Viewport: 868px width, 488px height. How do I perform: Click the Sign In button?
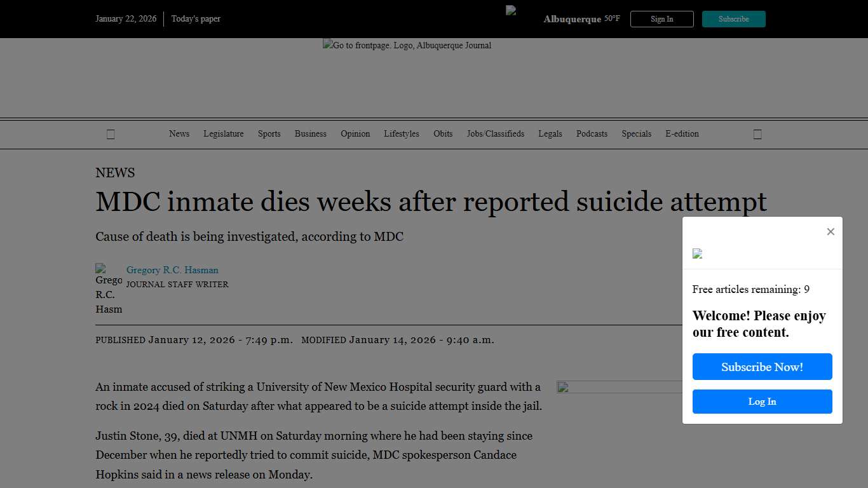661,19
